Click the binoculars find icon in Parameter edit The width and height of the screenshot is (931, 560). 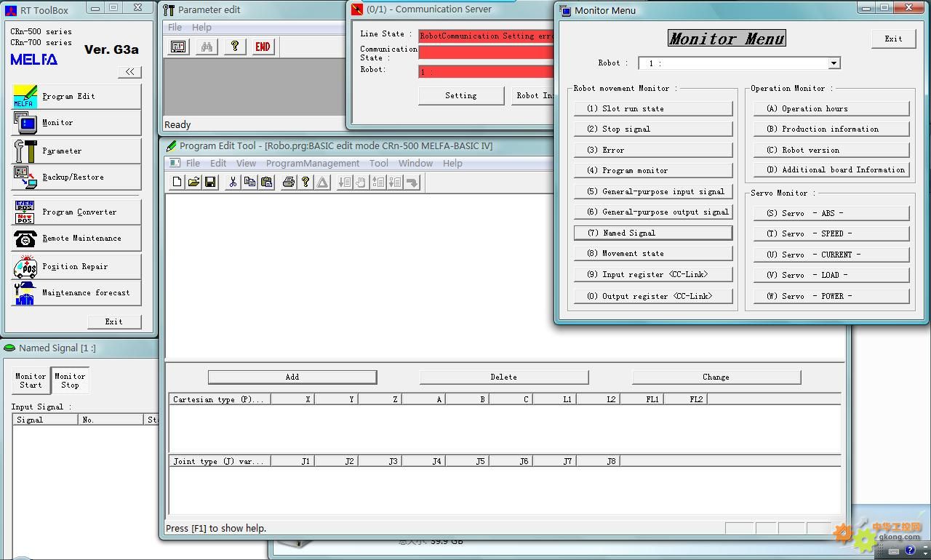click(207, 47)
